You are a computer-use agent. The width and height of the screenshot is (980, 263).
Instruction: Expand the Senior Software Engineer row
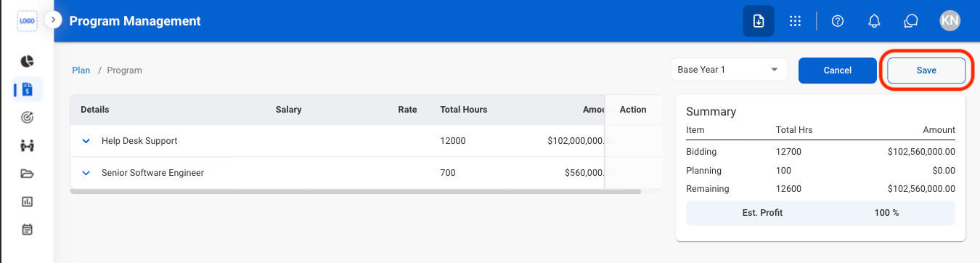point(86,173)
